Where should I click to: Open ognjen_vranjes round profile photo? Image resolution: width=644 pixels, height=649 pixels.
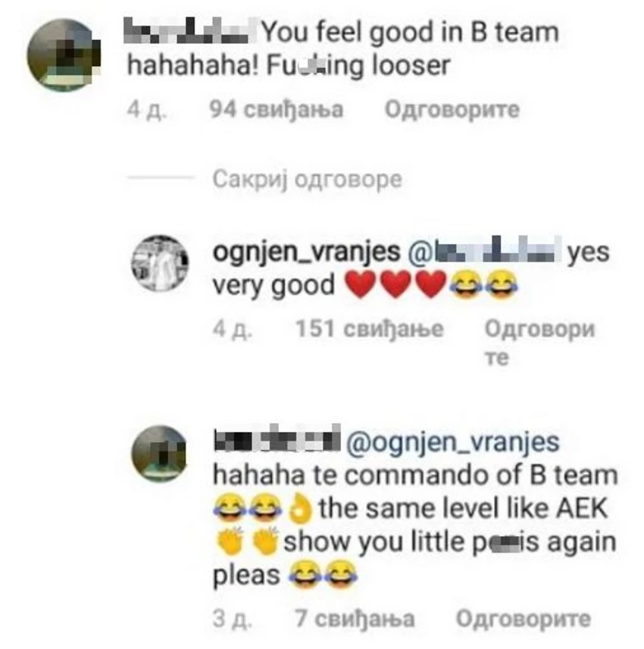160,264
